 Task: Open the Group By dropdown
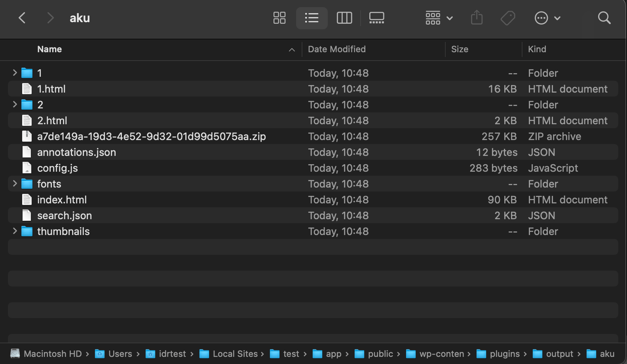click(x=439, y=18)
